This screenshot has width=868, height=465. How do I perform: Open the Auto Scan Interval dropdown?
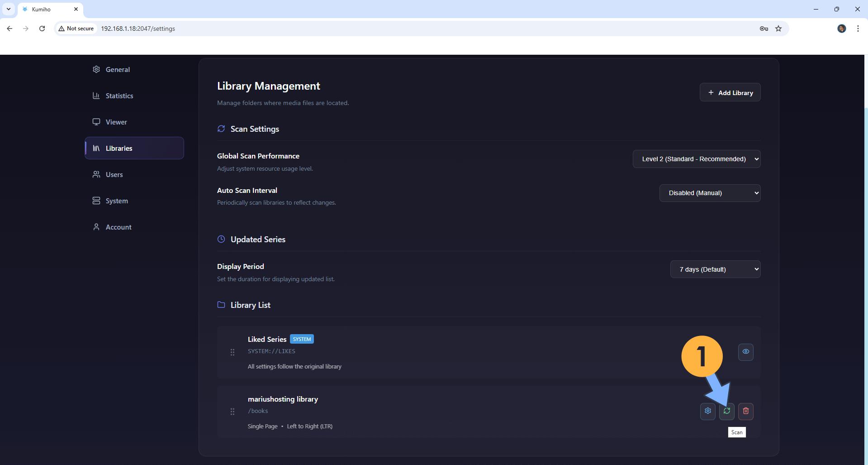(x=709, y=193)
